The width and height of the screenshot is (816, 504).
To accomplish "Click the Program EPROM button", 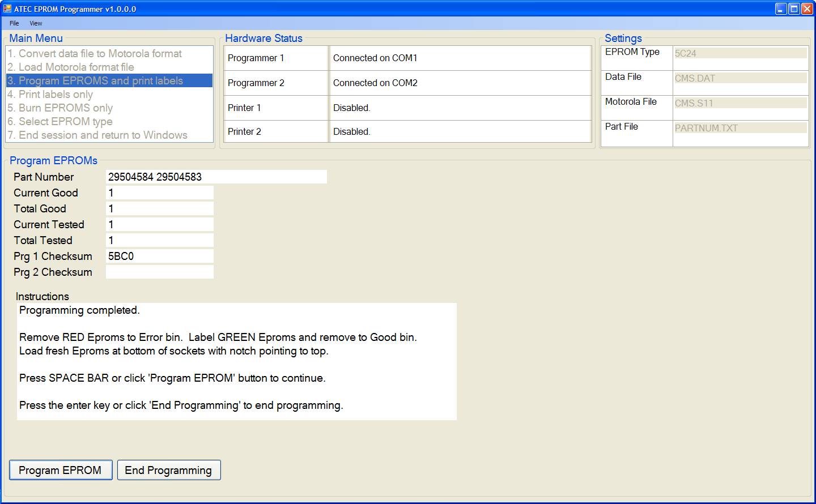I will 61,470.
